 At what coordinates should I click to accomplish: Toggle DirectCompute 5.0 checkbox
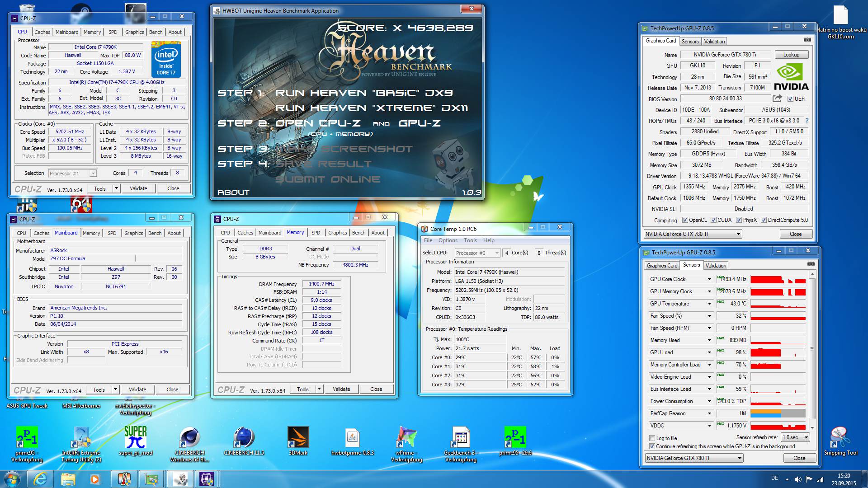[x=764, y=220]
